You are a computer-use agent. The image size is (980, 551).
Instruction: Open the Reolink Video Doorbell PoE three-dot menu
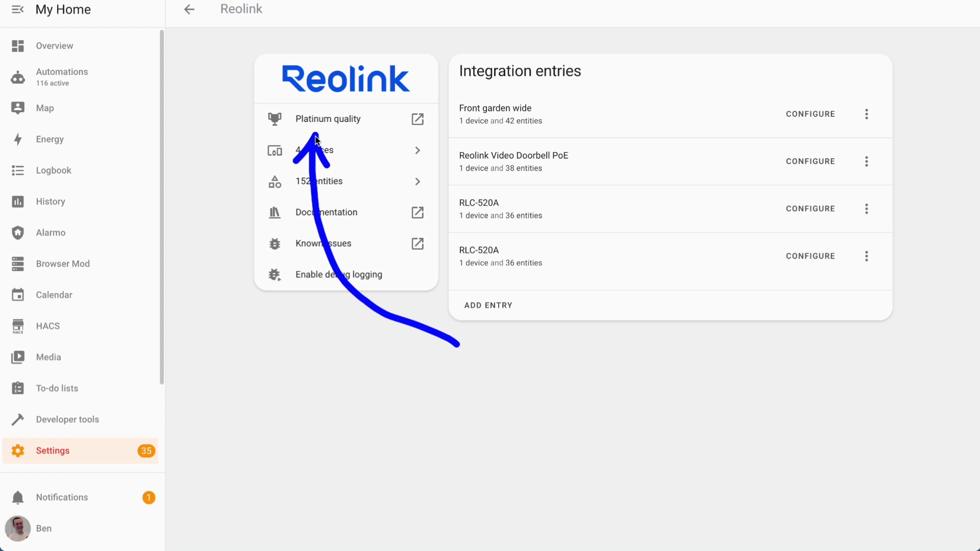pyautogui.click(x=866, y=162)
